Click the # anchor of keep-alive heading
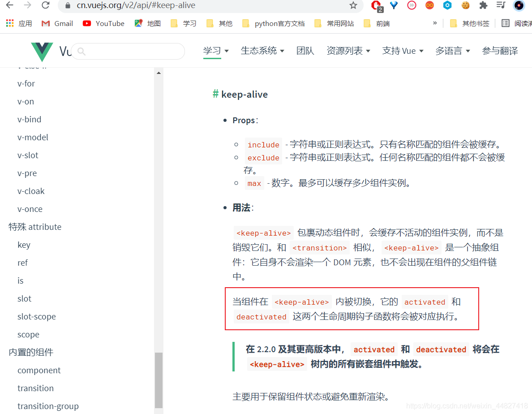 [215, 94]
